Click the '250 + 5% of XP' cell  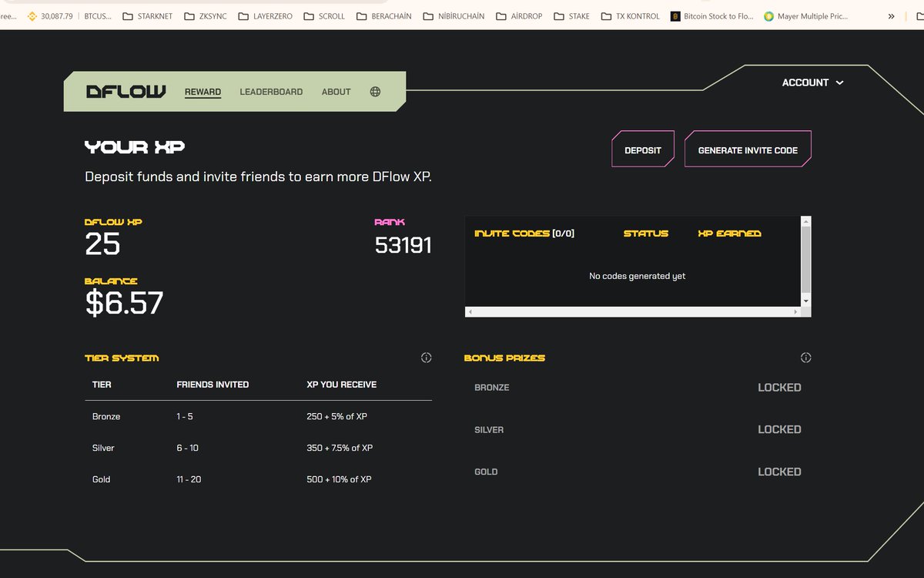[337, 416]
